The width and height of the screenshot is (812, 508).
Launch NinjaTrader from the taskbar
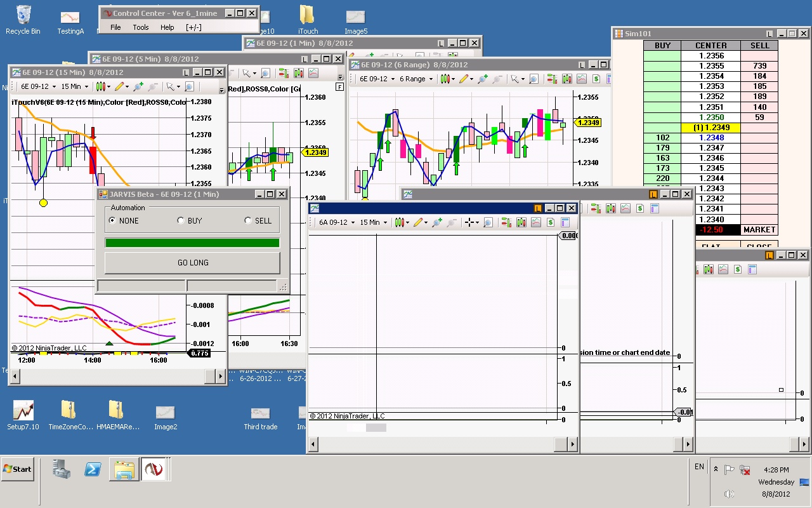[152, 470]
